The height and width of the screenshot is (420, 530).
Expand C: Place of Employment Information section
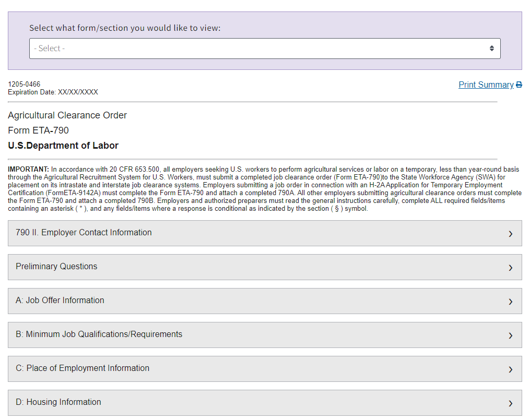click(83, 368)
